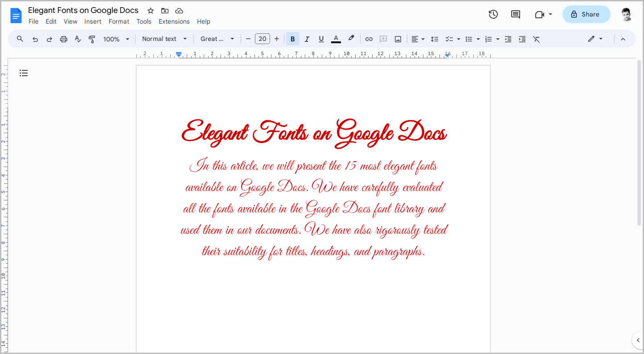644x354 pixels.
Task: Expand the text alignment options
Action: [422, 39]
